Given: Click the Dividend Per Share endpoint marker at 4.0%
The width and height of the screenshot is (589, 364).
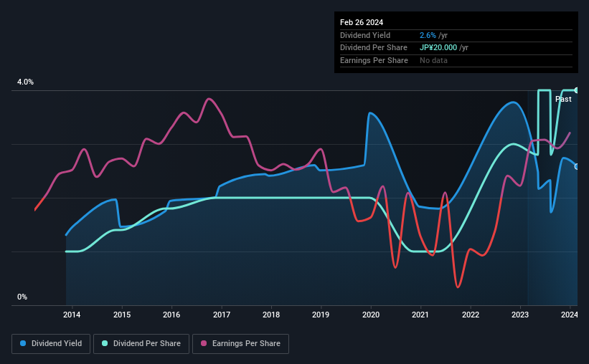Looking at the screenshot, I should pos(577,90).
